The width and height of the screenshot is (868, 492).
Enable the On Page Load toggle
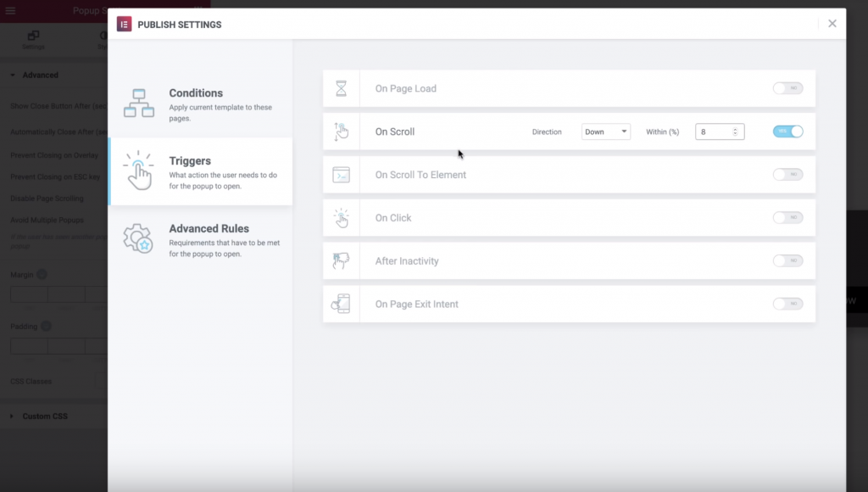(787, 88)
